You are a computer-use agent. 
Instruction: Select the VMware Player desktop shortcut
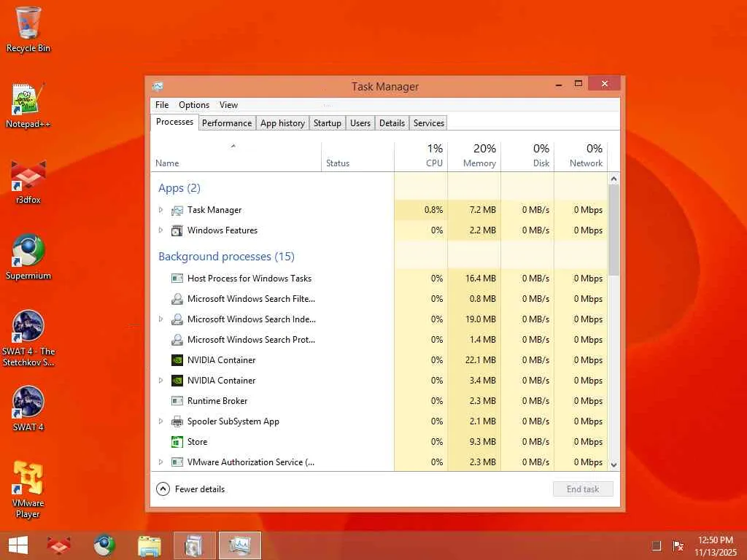[28, 489]
